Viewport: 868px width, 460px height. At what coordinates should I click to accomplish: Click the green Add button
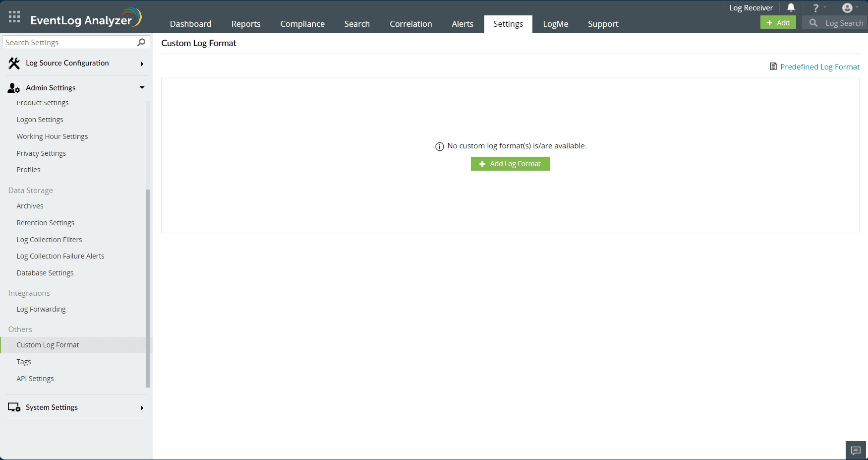pos(778,22)
